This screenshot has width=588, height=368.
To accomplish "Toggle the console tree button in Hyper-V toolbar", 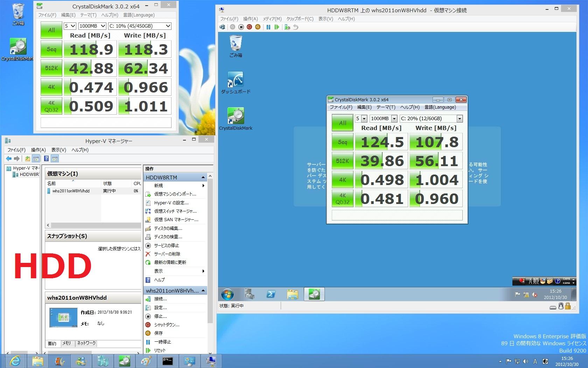I will [36, 159].
